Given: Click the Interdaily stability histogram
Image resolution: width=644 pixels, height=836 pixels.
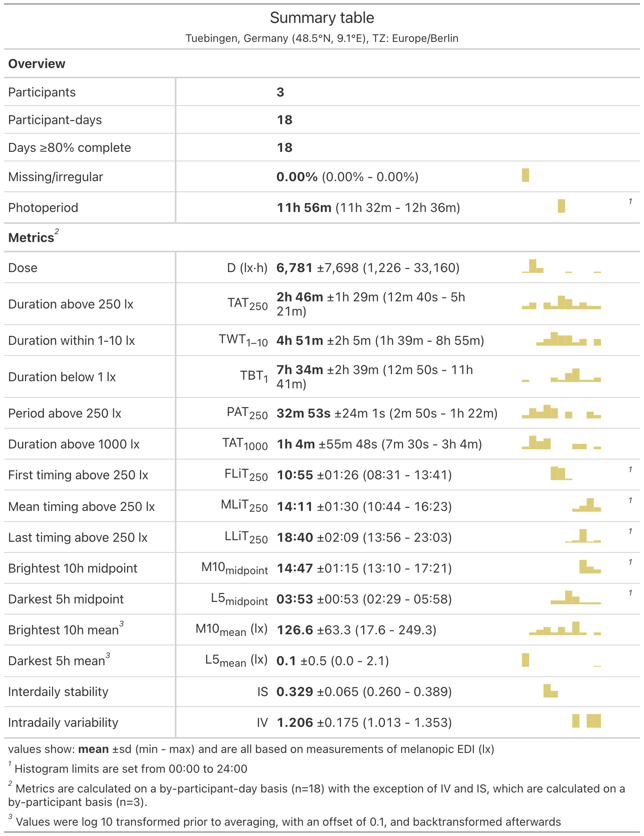Looking at the screenshot, I should pos(550,690).
